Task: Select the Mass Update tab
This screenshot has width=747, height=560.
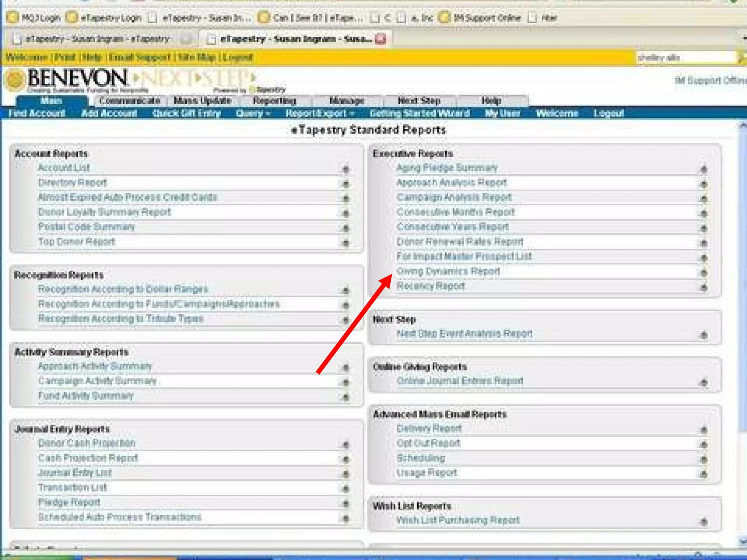Action: click(x=203, y=101)
